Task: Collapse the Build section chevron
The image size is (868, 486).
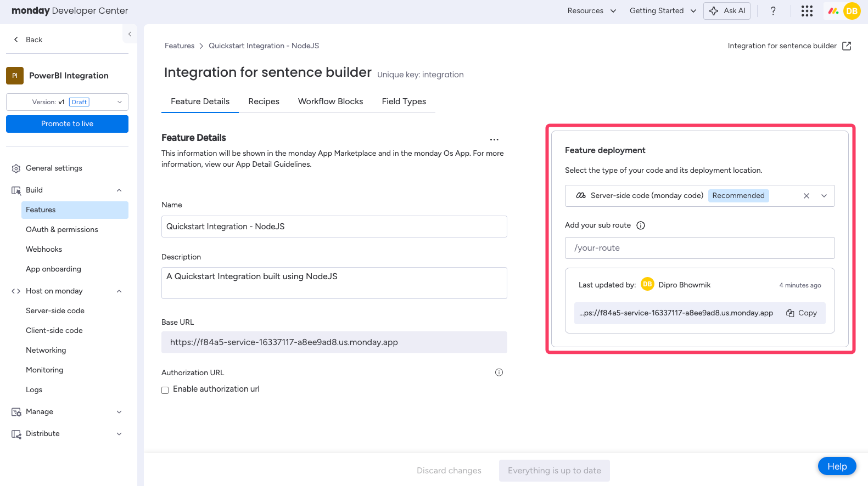Action: pyautogui.click(x=119, y=190)
